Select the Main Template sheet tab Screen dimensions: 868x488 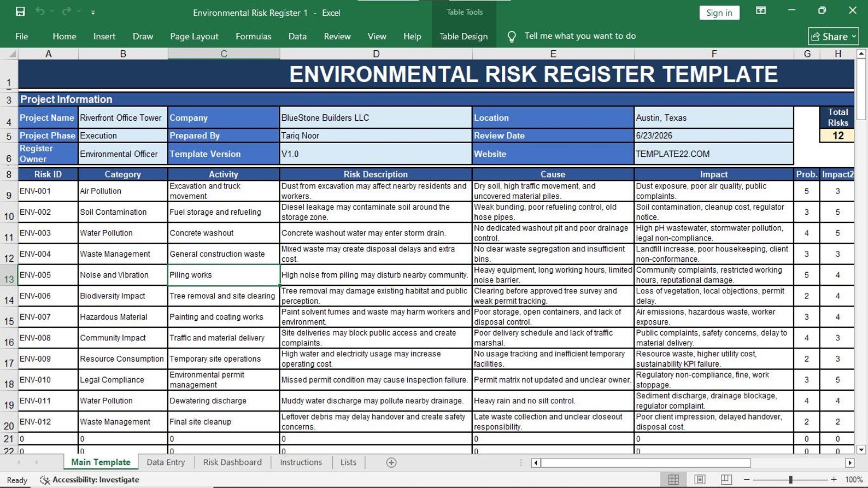101,462
